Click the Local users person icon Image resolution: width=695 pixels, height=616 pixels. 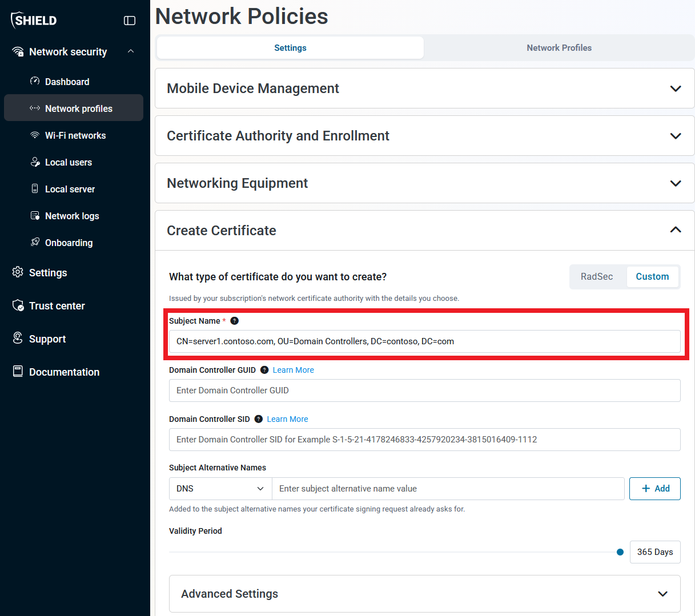(35, 162)
